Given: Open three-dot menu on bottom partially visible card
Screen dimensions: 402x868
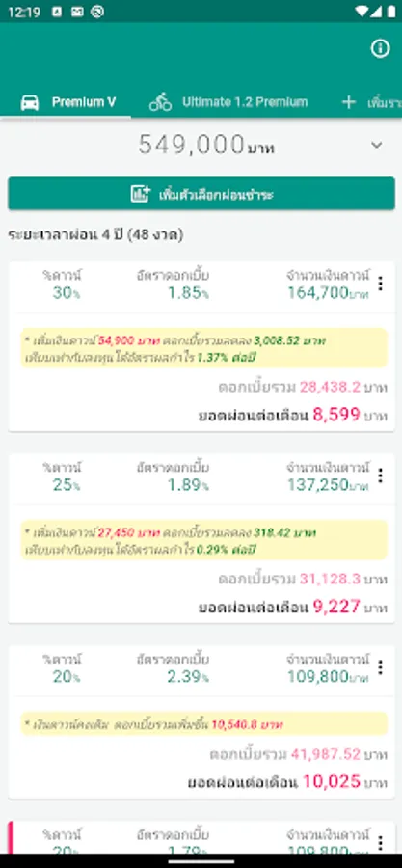Looking at the screenshot, I should (380, 843).
